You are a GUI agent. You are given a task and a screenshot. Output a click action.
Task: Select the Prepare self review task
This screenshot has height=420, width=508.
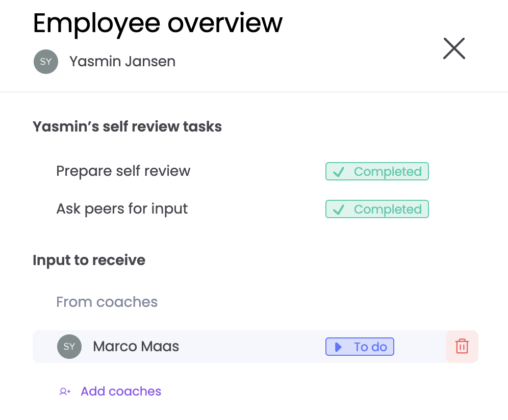pos(123,171)
